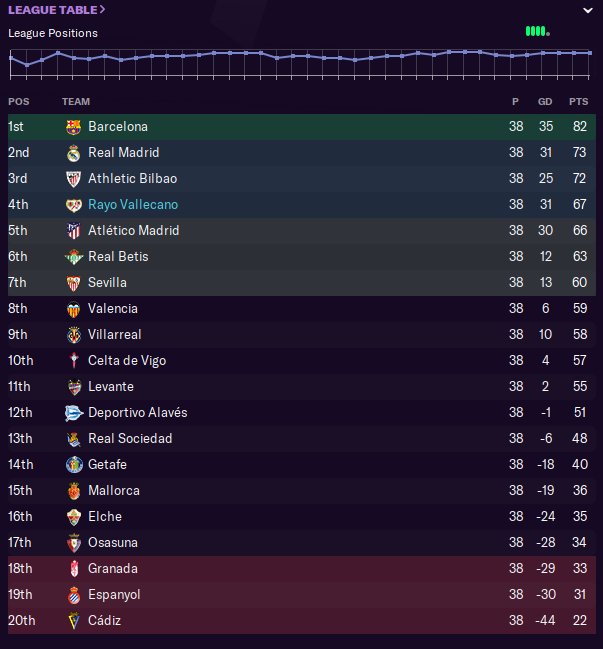
Task: Click the green form indicator bars
Action: [536, 31]
